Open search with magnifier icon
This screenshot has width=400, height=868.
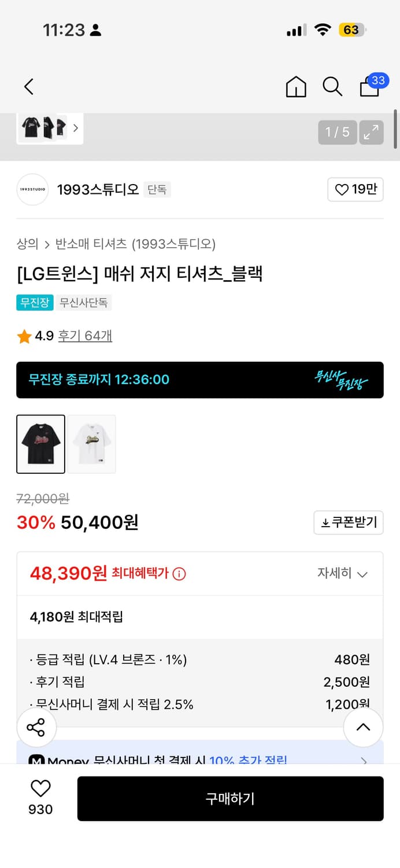pyautogui.click(x=332, y=87)
